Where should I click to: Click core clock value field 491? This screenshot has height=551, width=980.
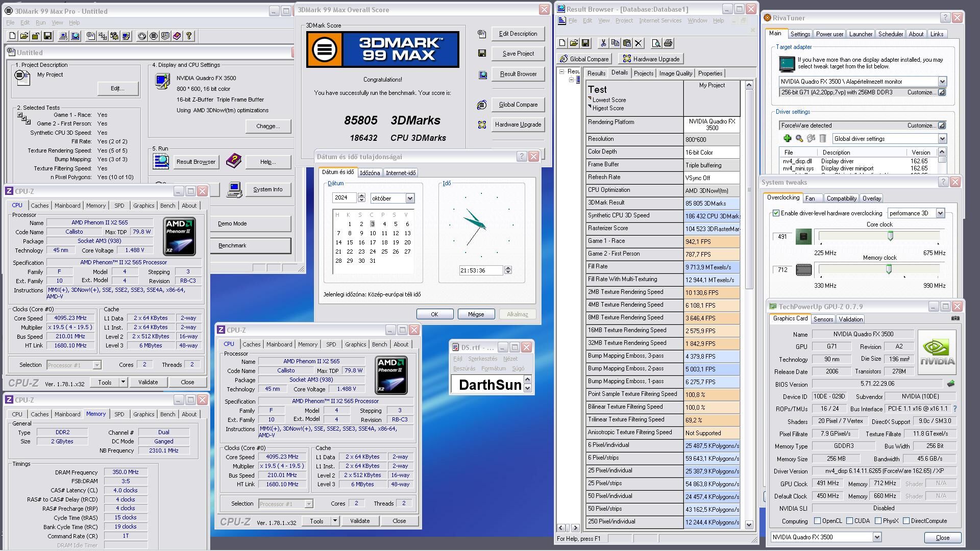[x=782, y=237]
